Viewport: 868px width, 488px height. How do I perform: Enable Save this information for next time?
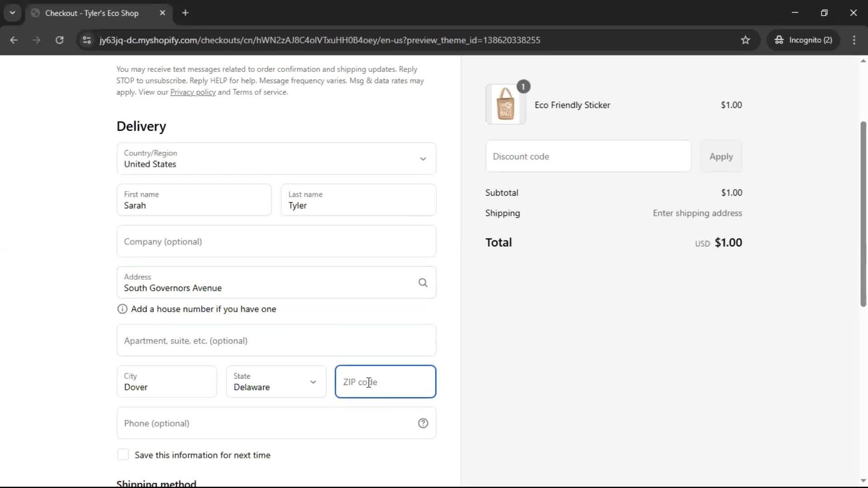[x=123, y=455]
